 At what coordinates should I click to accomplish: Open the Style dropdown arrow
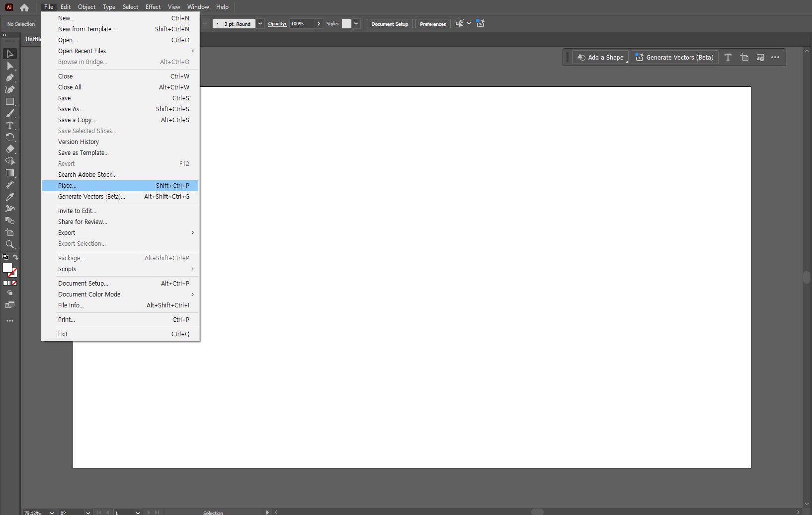click(x=356, y=24)
